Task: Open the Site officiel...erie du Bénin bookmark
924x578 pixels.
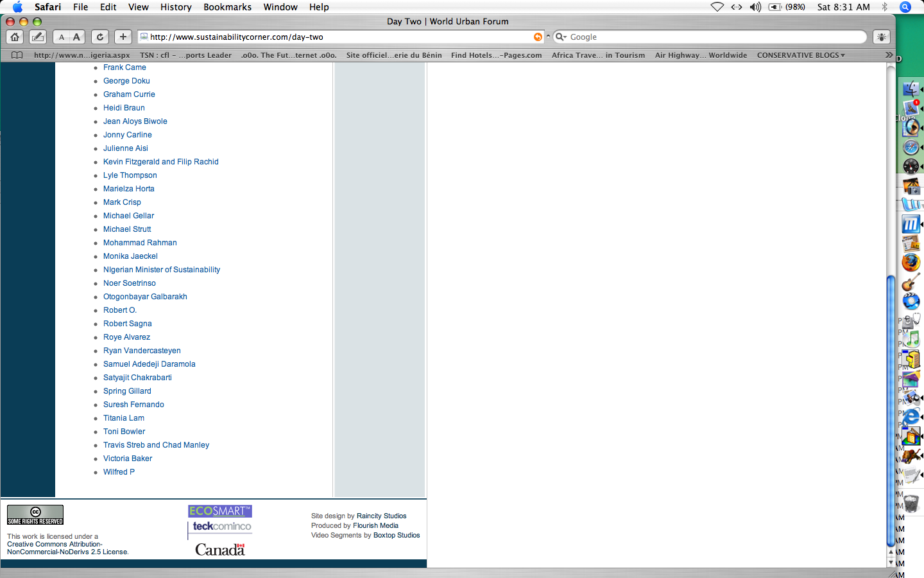Action: tap(394, 55)
